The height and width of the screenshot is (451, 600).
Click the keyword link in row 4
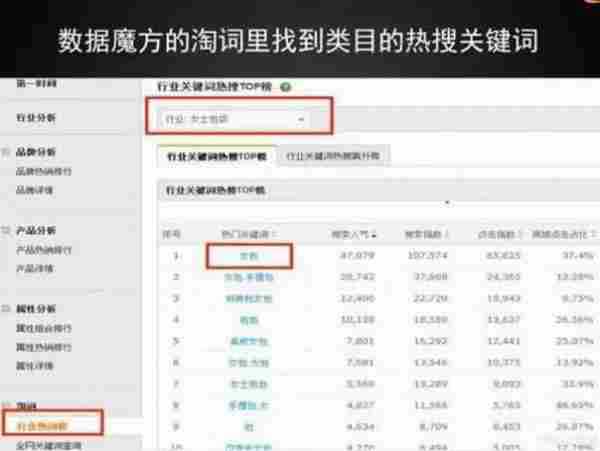pyautogui.click(x=249, y=320)
